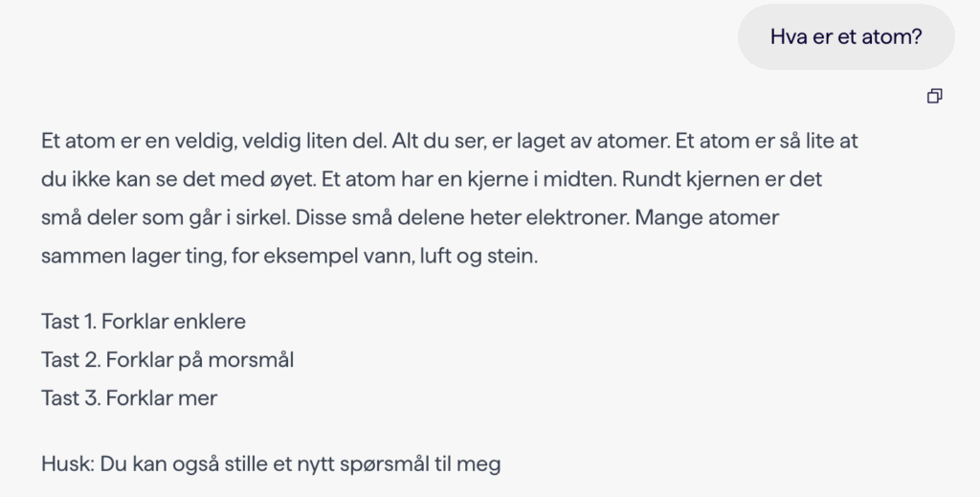Select the "Tast 2. Forklar på morsmål" line

pyautogui.click(x=167, y=359)
